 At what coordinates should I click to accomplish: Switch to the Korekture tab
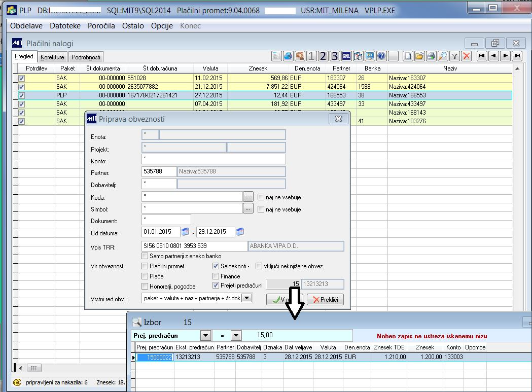point(52,57)
